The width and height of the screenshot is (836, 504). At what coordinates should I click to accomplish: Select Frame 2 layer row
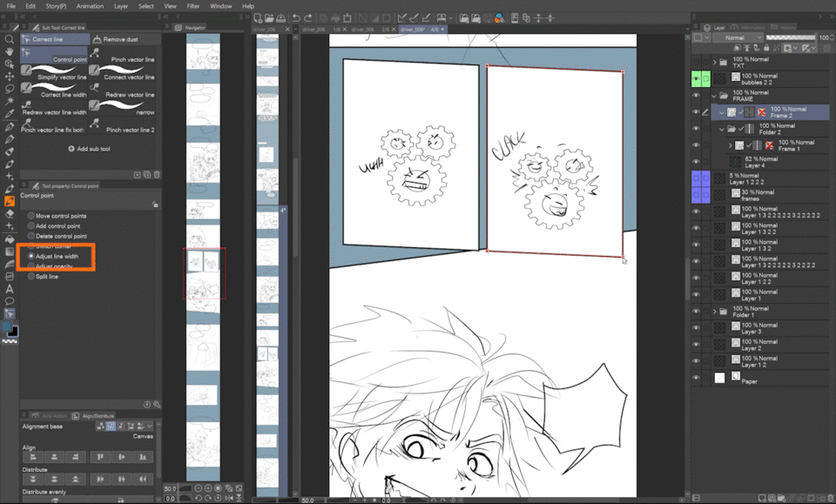click(x=771, y=112)
